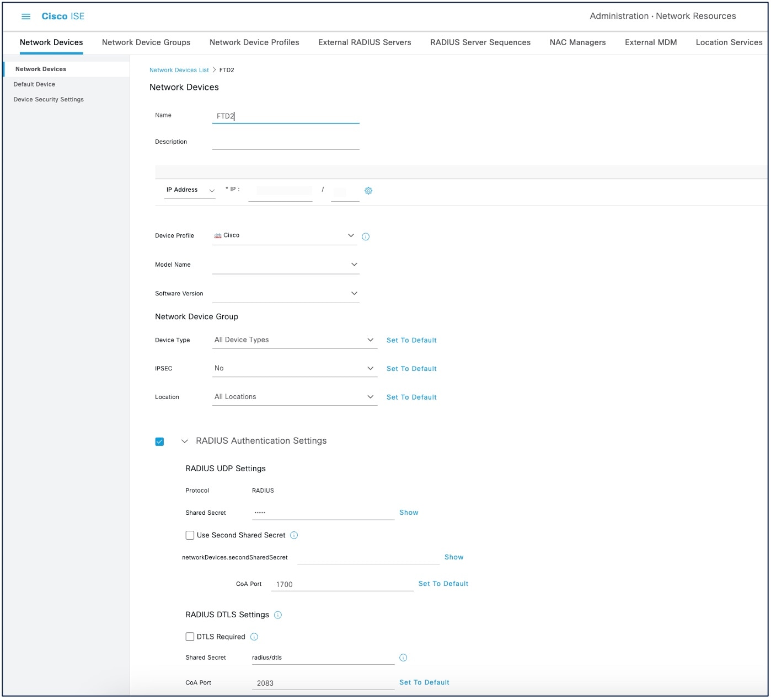Click info icon next to Device Profile
Screen dimensions: 771x700
coord(366,237)
